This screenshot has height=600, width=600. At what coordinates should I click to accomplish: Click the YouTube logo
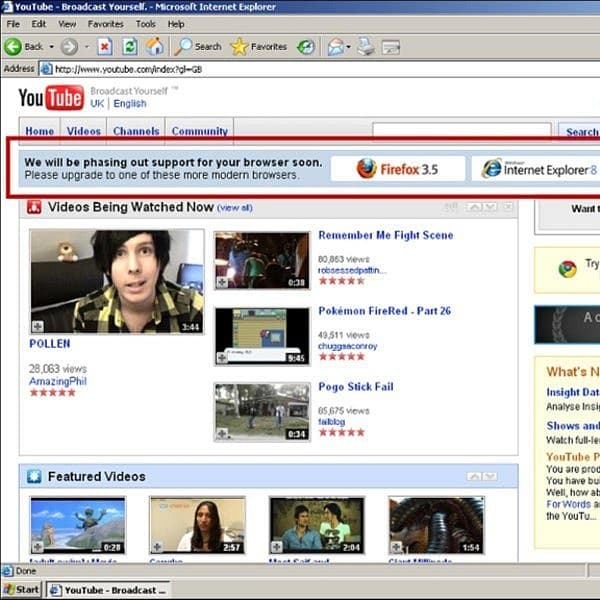pos(51,98)
